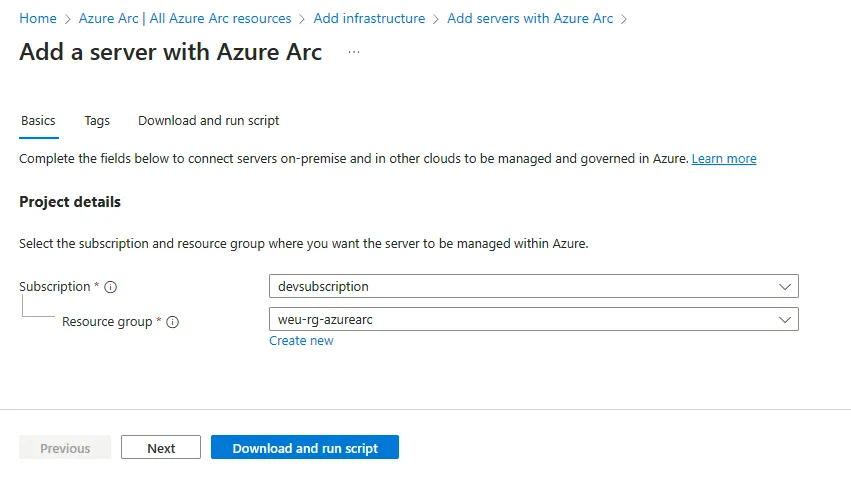Select the weu-rg-azurearc value field
The height and width of the screenshot is (478, 851).
pyautogui.click(x=534, y=320)
